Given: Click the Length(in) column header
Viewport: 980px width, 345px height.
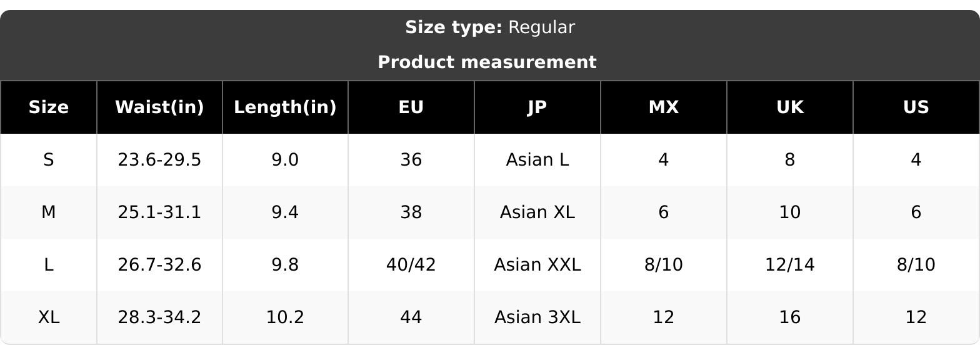Looking at the screenshot, I should pos(285,107).
